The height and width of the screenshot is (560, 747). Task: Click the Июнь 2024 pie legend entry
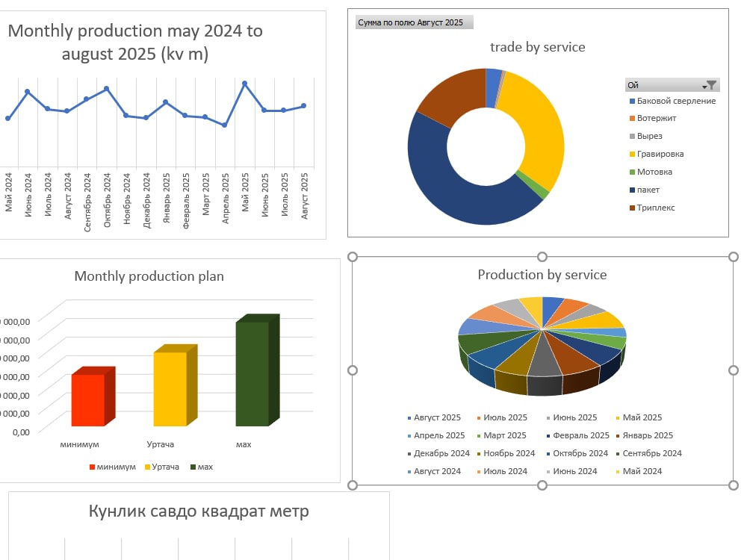click(571, 471)
